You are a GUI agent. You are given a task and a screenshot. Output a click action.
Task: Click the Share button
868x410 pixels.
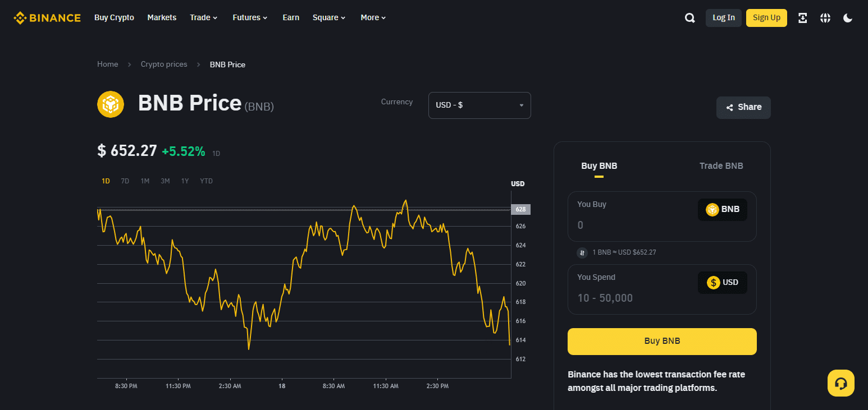(743, 108)
